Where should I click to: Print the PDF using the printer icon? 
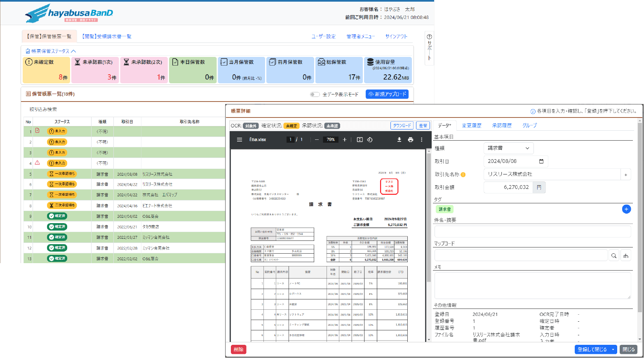point(410,140)
